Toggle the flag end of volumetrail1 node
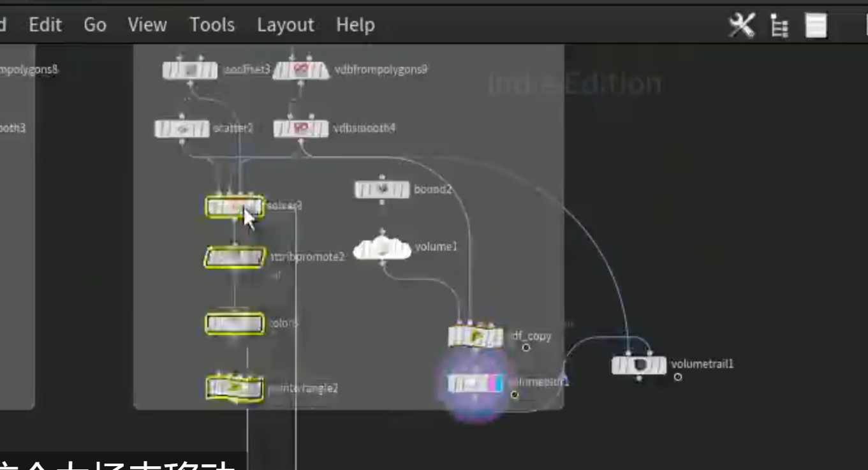Image resolution: width=868 pixels, height=470 pixels. pyautogui.click(x=660, y=365)
